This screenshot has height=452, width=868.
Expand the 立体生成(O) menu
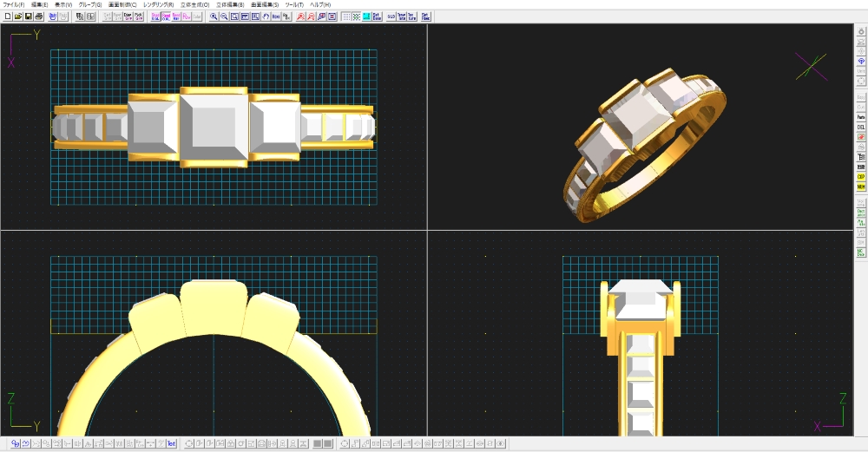194,4
